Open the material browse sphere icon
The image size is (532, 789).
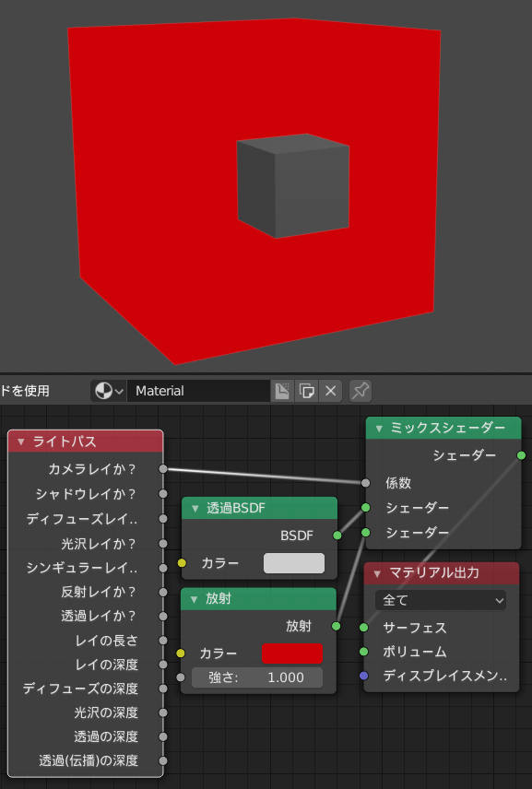[108, 391]
